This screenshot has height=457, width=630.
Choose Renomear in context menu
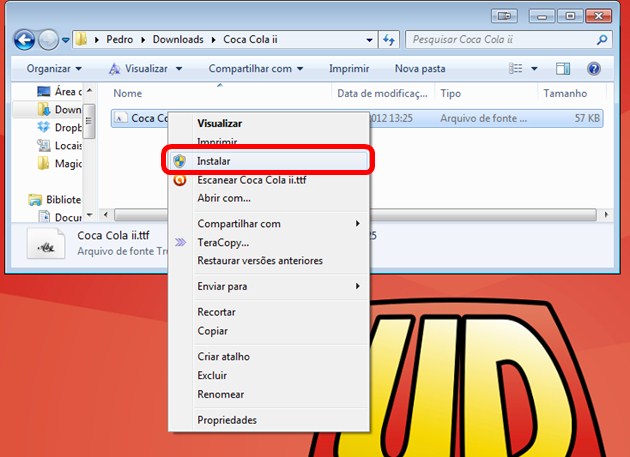click(221, 394)
